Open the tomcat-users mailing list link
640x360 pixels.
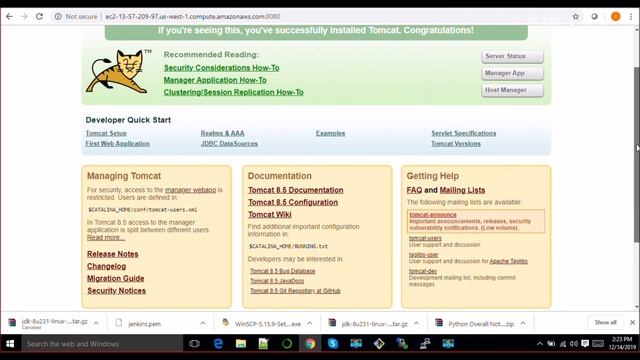coord(425,238)
